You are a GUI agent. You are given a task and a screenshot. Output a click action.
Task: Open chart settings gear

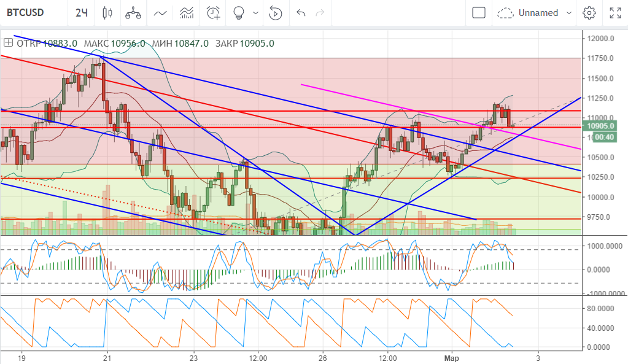click(589, 13)
